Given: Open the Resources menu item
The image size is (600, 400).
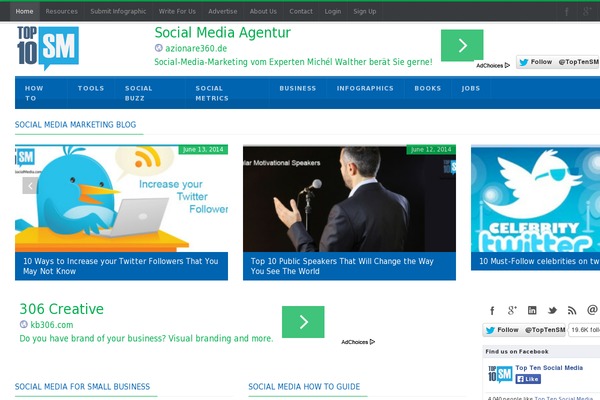Looking at the screenshot, I should pyautogui.click(x=62, y=11).
